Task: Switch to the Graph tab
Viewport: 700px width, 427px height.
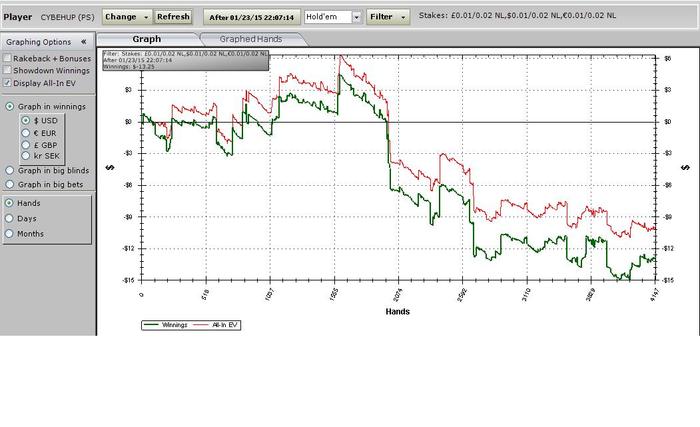Action: 146,39
